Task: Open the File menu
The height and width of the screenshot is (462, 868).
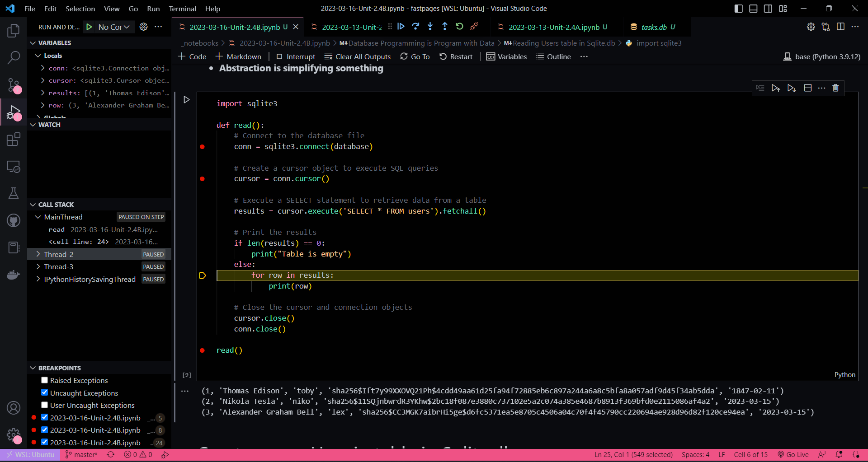Action: pos(29,9)
